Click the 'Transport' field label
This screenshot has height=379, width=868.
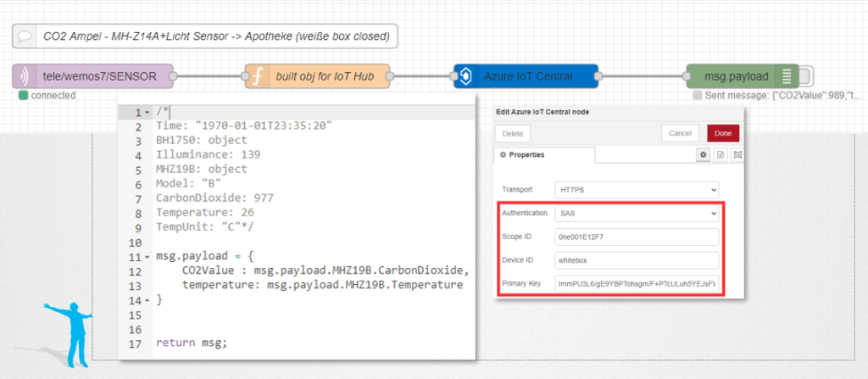point(517,190)
